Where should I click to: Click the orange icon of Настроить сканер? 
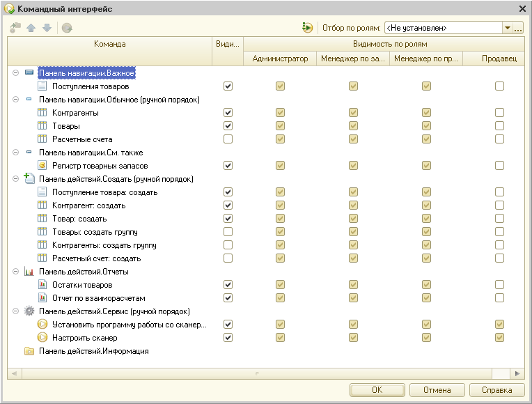(42, 337)
